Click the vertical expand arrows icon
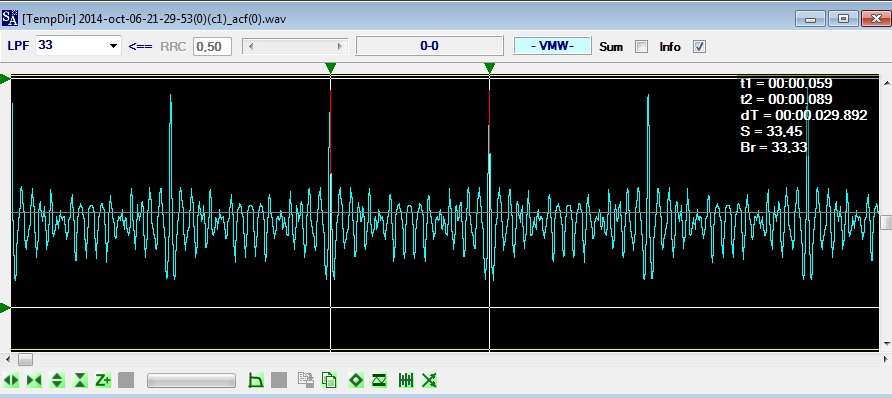Screen dimensions: 892x398 [x=57, y=380]
